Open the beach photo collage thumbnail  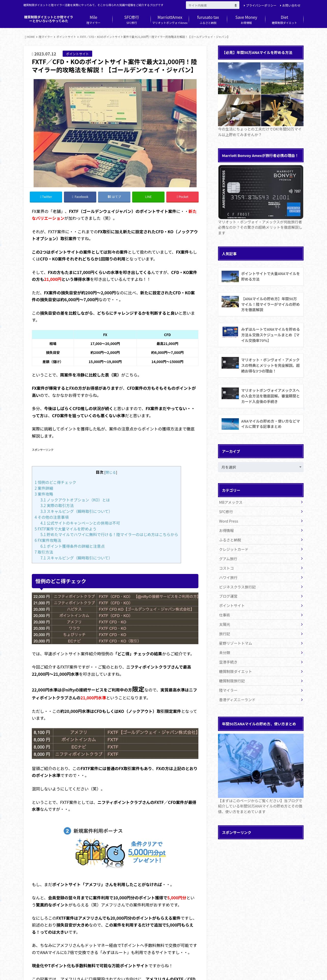pos(260,94)
